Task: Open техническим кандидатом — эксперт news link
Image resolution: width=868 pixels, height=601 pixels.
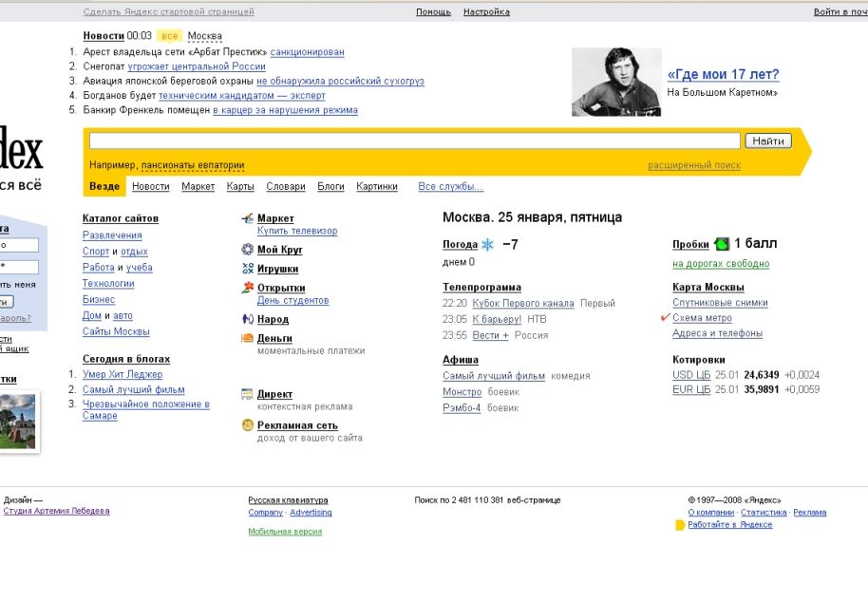Action: (242, 95)
